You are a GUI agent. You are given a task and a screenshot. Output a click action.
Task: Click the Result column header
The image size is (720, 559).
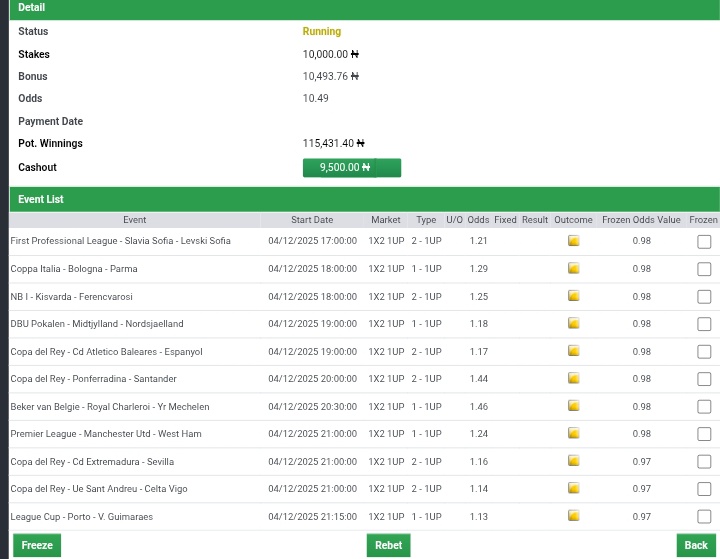[535, 220]
